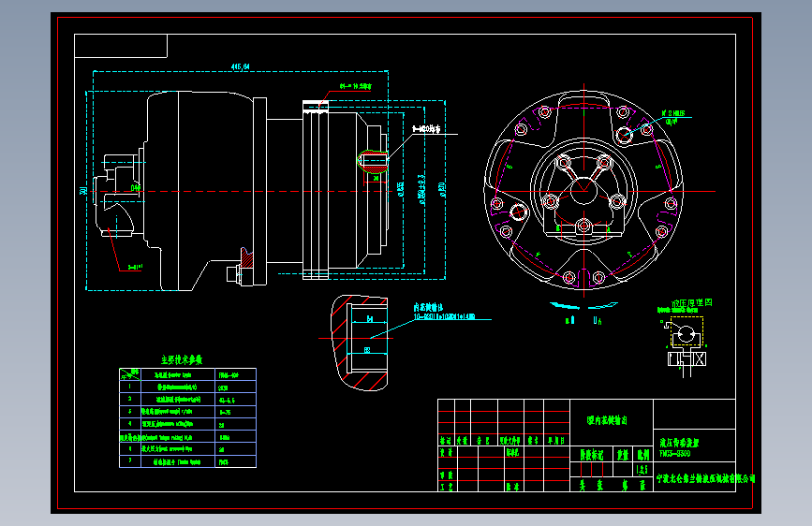This screenshot has height=526, width=812.
Task: Click the diagonal header cell of parameter table
Action: 130,374
